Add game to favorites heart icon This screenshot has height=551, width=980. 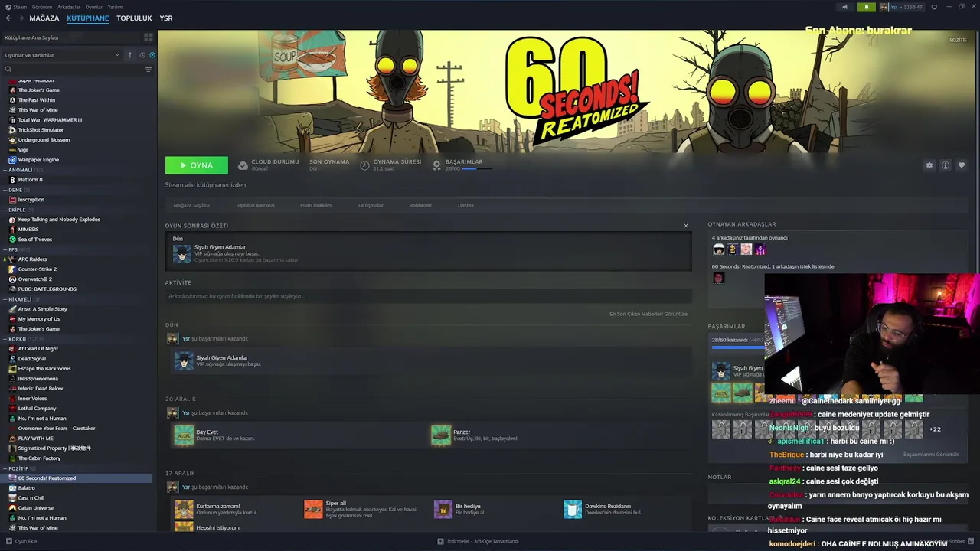pos(962,165)
